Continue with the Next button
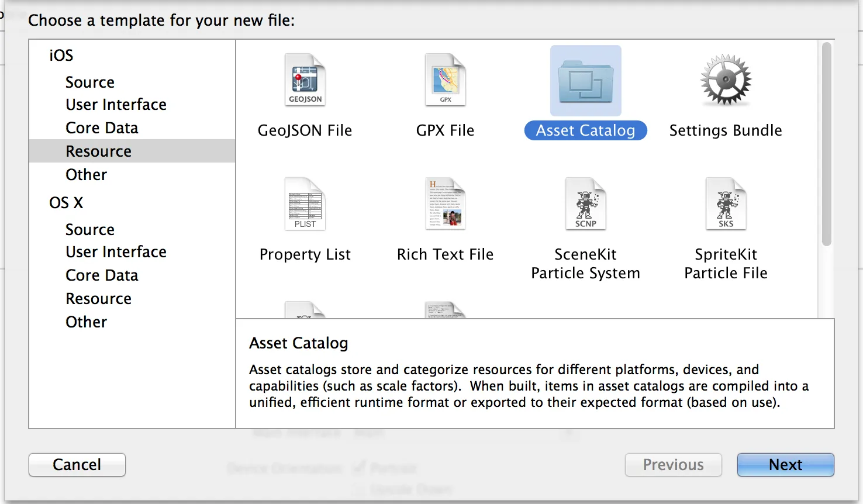863x504 pixels. pyautogui.click(x=786, y=465)
